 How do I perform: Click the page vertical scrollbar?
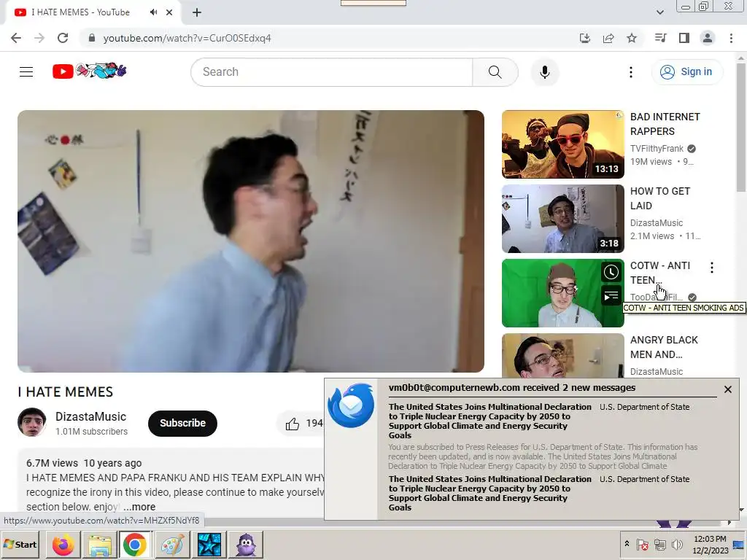click(x=741, y=128)
